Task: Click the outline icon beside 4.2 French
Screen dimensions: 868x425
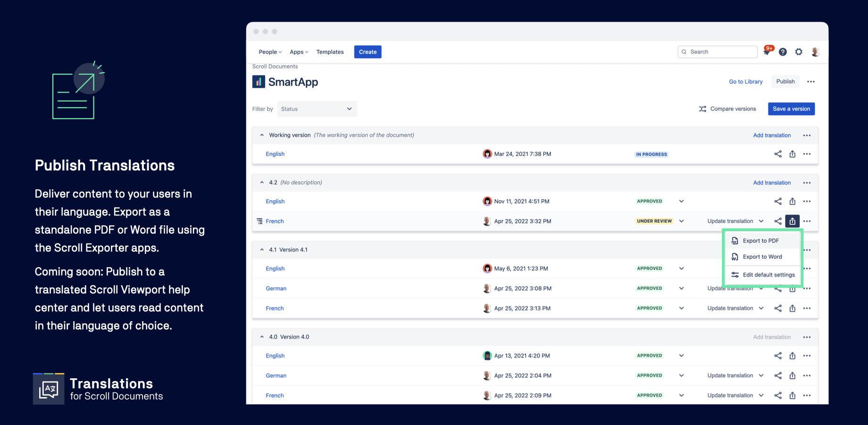Action: pyautogui.click(x=259, y=221)
